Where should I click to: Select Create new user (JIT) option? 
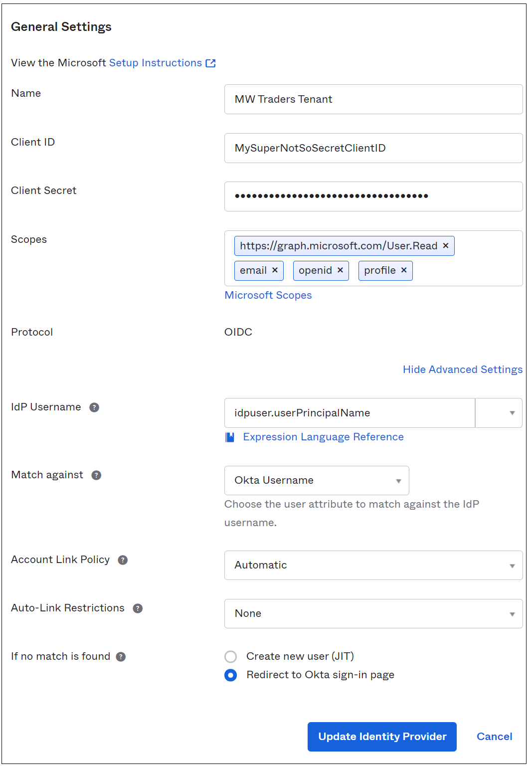point(230,656)
